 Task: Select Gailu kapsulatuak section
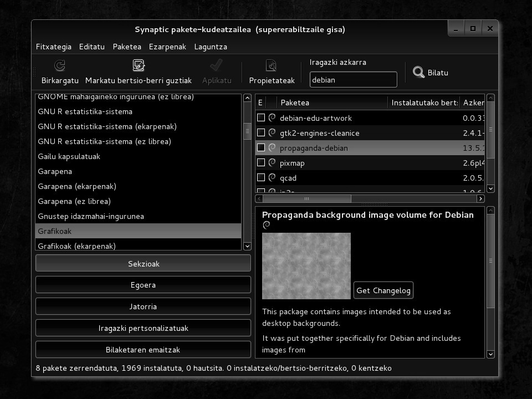click(138, 156)
